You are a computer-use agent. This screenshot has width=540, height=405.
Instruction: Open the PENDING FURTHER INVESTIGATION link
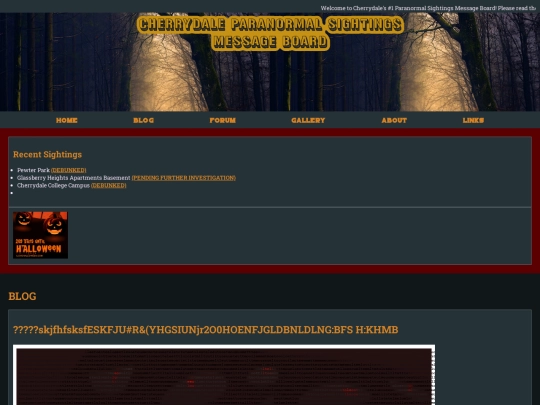[x=184, y=178]
